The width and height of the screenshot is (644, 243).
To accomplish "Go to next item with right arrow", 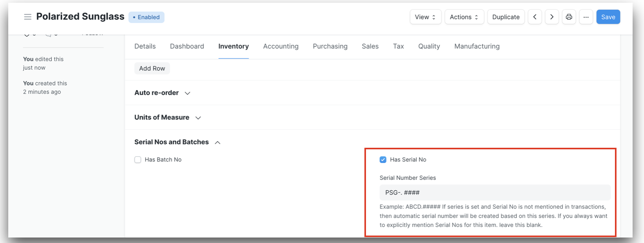I will coord(552,17).
